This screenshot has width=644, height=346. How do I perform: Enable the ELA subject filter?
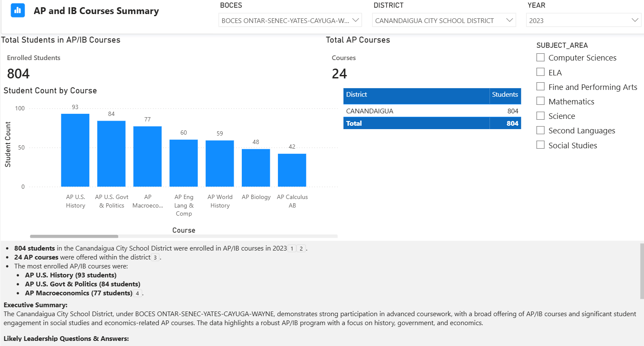(541, 72)
